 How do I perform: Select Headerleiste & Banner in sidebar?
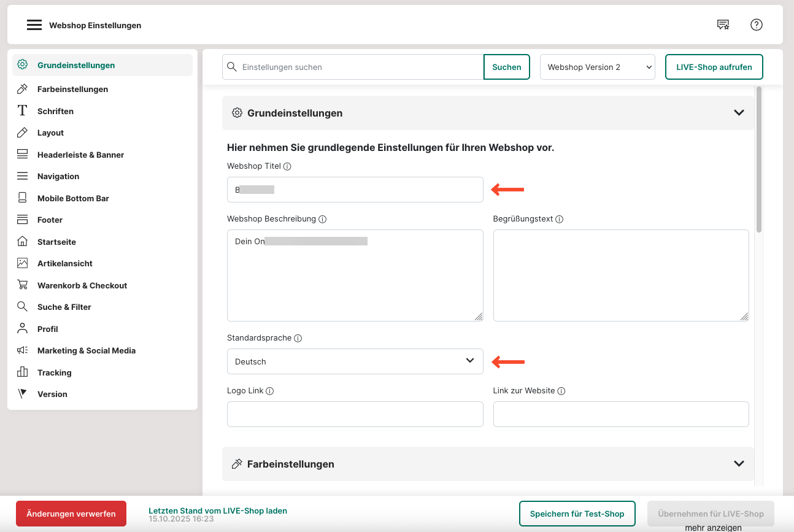coord(80,155)
